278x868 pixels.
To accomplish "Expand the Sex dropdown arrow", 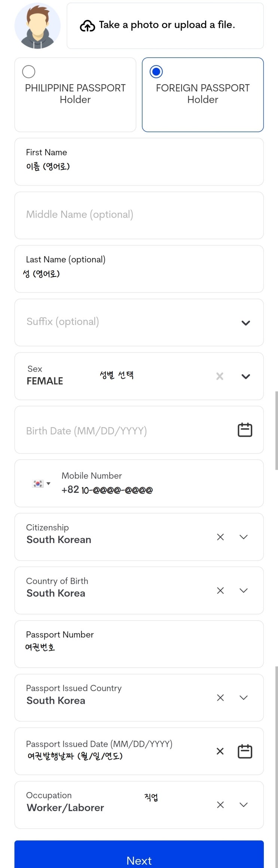I will click(245, 376).
